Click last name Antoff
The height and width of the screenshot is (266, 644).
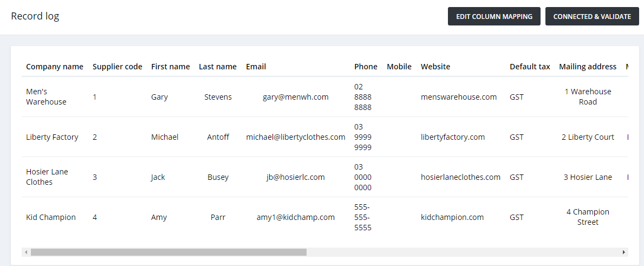pos(218,137)
